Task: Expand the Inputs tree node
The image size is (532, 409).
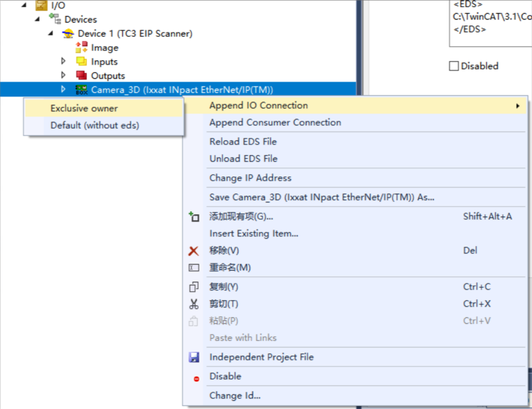Action: click(x=63, y=61)
